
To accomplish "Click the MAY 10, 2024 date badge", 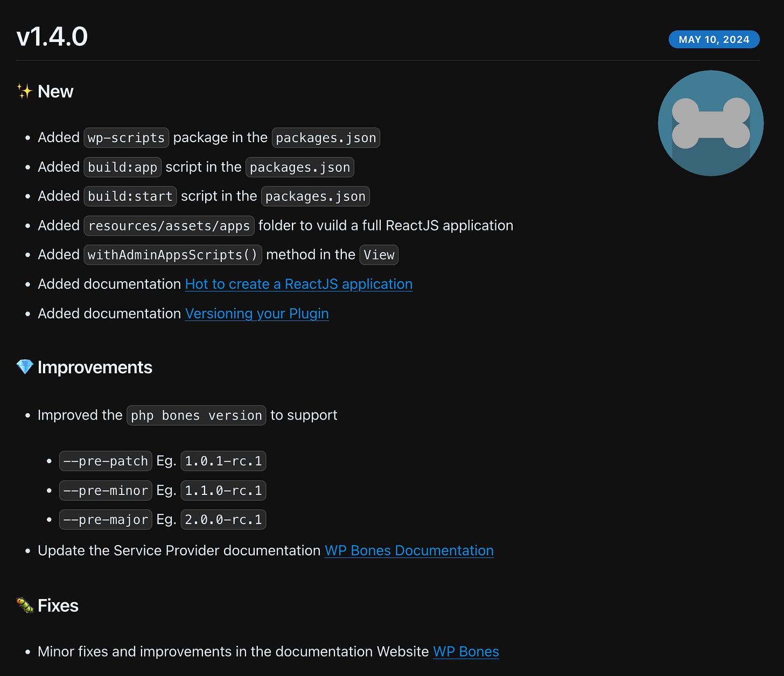I will click(x=714, y=39).
